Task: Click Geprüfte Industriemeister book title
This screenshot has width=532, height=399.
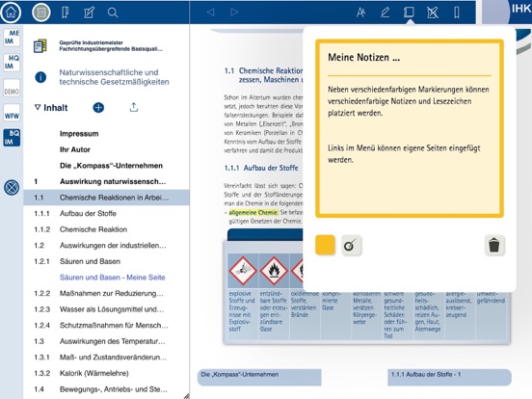Action: tap(111, 46)
